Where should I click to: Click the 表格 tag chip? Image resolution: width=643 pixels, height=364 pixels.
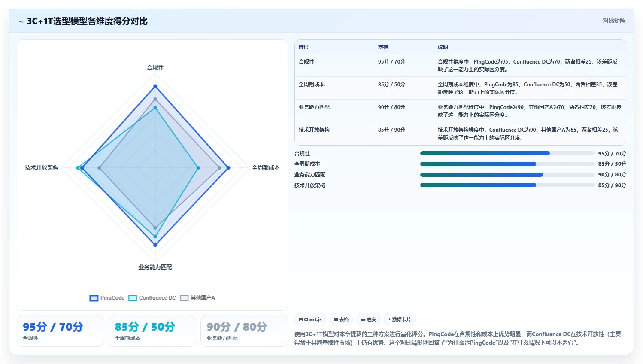(x=341, y=319)
